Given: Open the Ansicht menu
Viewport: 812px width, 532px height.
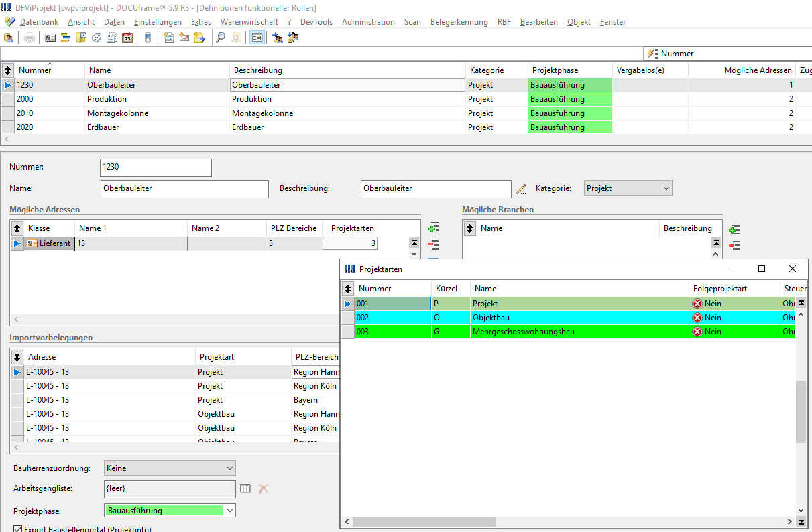Looking at the screenshot, I should (x=81, y=22).
